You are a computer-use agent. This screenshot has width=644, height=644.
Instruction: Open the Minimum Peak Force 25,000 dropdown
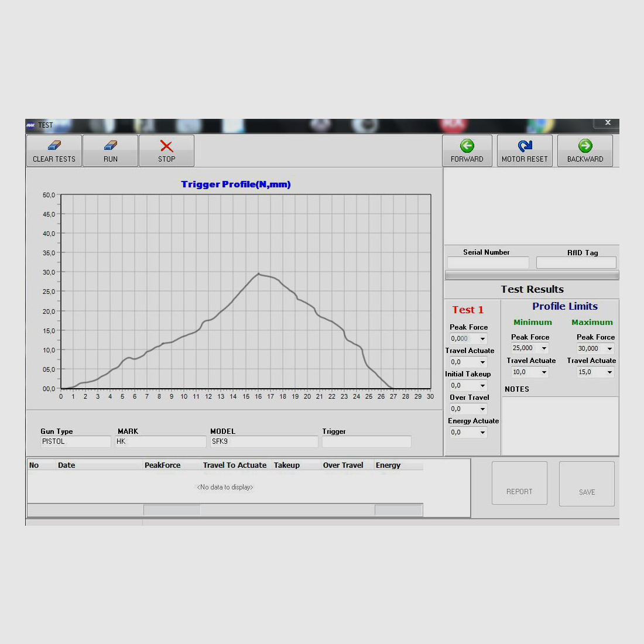(544, 348)
